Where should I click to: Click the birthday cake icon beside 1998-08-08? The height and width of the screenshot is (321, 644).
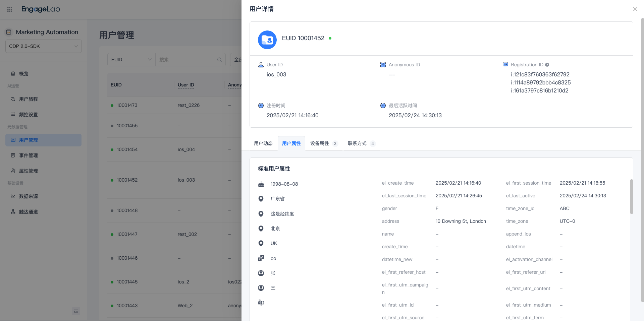pos(261,184)
